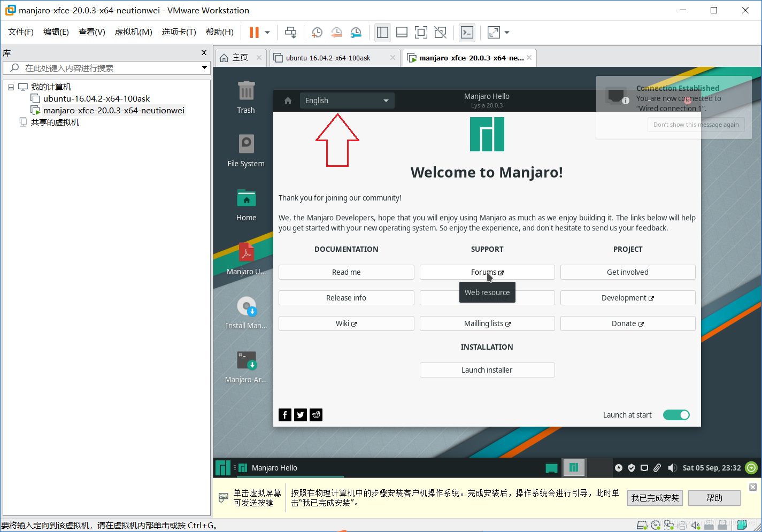
Task: Close the manjaro-xfce tab
Action: point(529,58)
